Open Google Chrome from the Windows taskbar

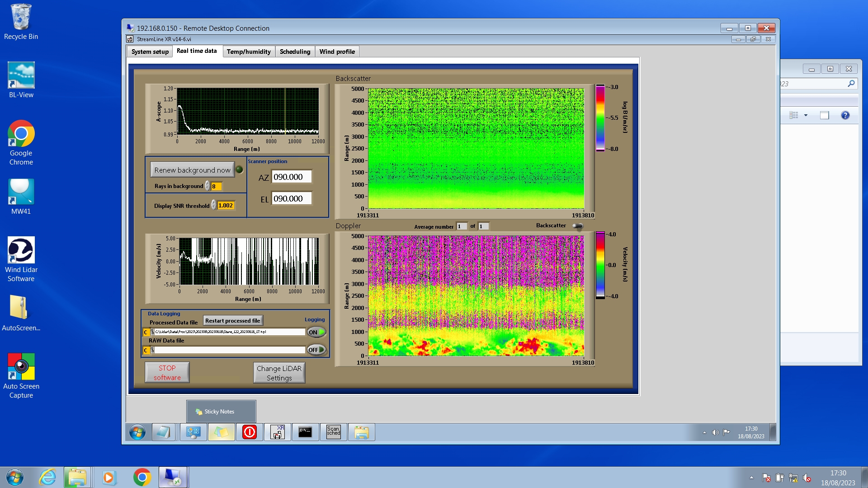click(142, 477)
